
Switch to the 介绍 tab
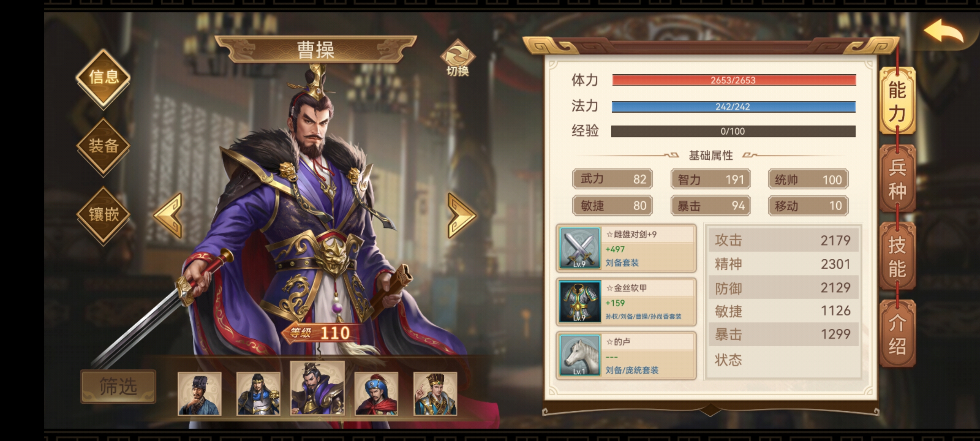[x=897, y=334]
